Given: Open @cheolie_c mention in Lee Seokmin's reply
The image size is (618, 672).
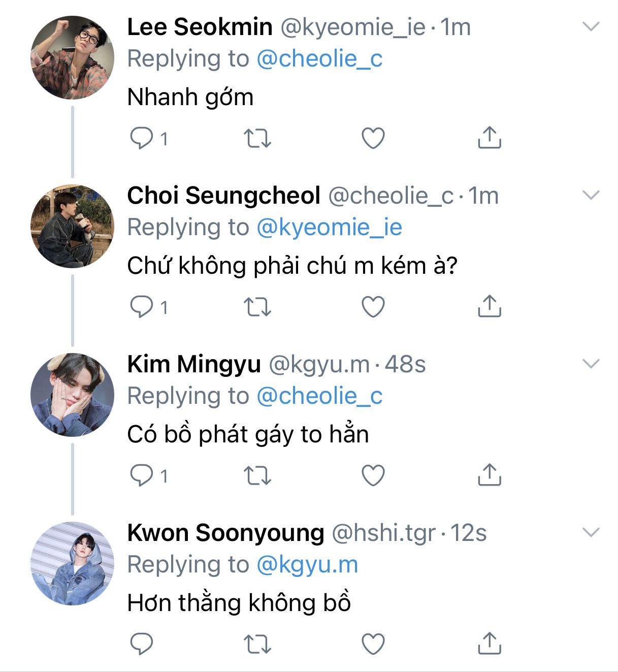Looking at the screenshot, I should (x=319, y=59).
